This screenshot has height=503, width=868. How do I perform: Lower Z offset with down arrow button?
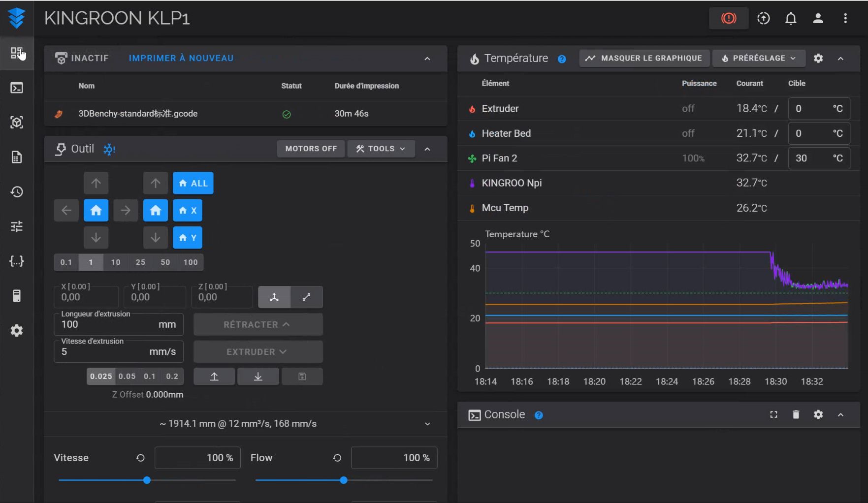(x=258, y=377)
